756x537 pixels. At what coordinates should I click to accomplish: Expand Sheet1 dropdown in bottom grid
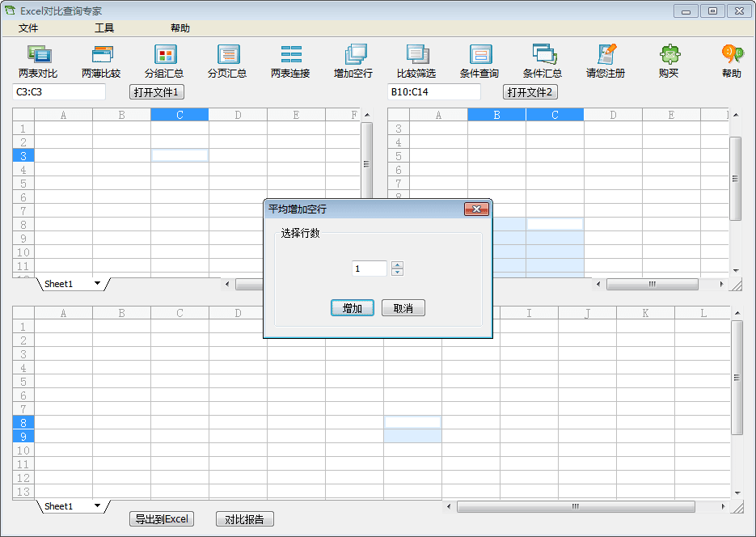click(98, 506)
